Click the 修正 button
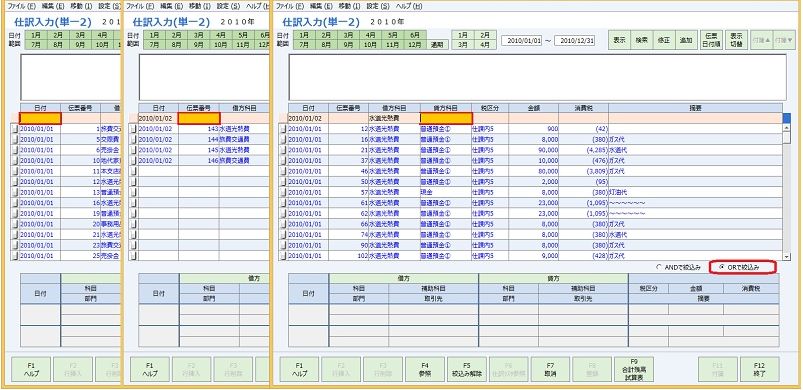Screen dimensions: 803x390 (x=664, y=40)
